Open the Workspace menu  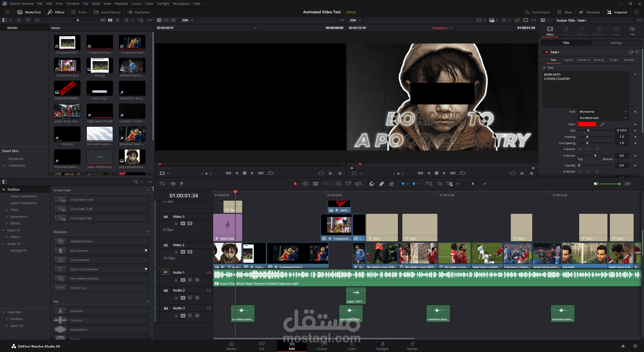(181, 4)
